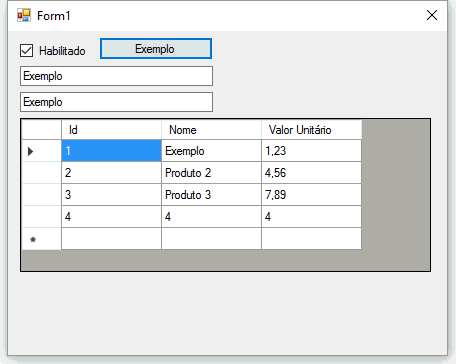
Task: Select the Nome cell reading Exemplo
Action: (x=211, y=151)
